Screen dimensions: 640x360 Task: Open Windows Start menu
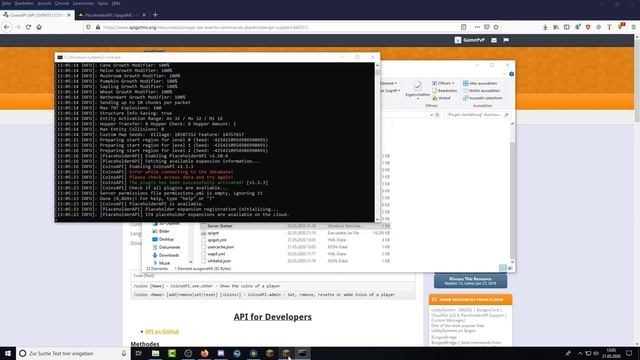(8, 353)
